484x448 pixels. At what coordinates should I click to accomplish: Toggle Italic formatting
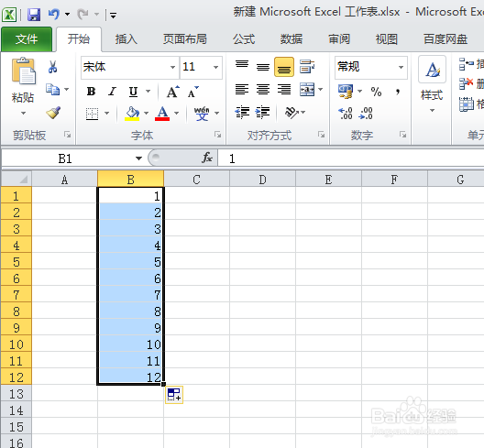pyautogui.click(x=112, y=92)
